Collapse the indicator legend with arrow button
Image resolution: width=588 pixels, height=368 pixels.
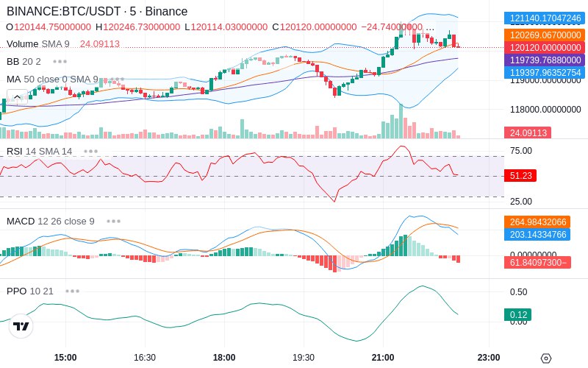click(17, 97)
